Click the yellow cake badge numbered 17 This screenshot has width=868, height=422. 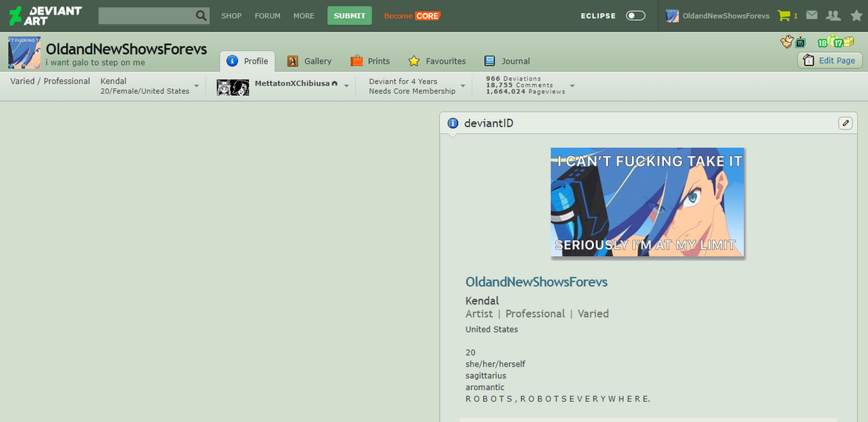coord(844,42)
